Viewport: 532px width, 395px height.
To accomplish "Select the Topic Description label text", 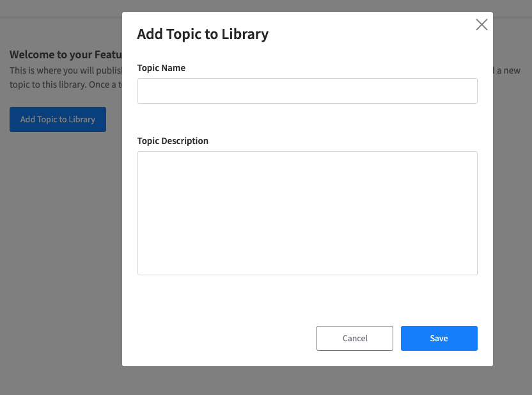I will (x=173, y=141).
